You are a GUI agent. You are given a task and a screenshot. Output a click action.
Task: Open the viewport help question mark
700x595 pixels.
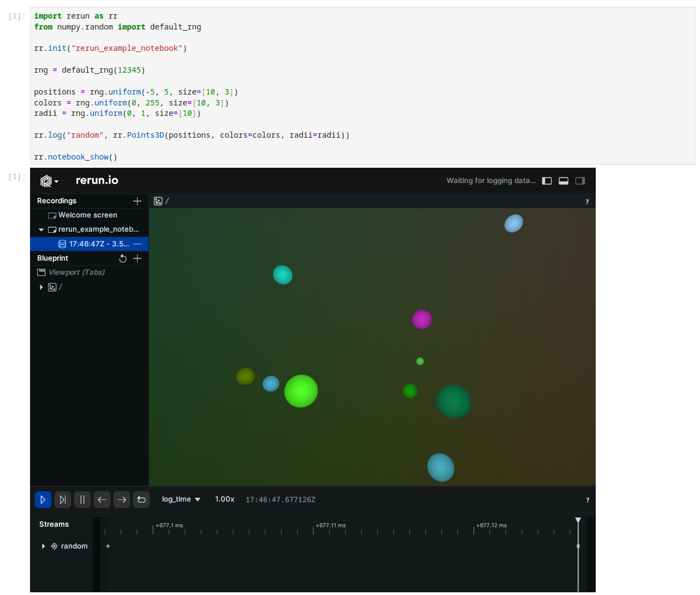587,202
